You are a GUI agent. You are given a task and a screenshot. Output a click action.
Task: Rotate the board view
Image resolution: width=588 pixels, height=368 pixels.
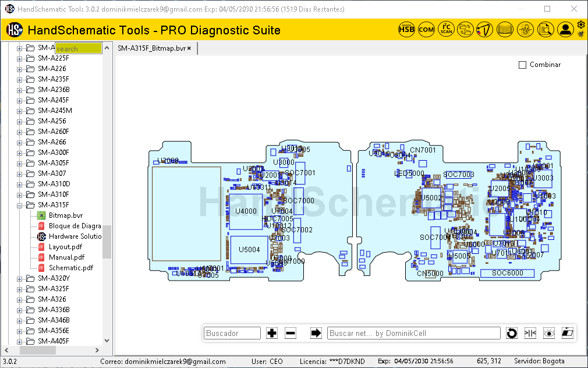pyautogui.click(x=512, y=333)
